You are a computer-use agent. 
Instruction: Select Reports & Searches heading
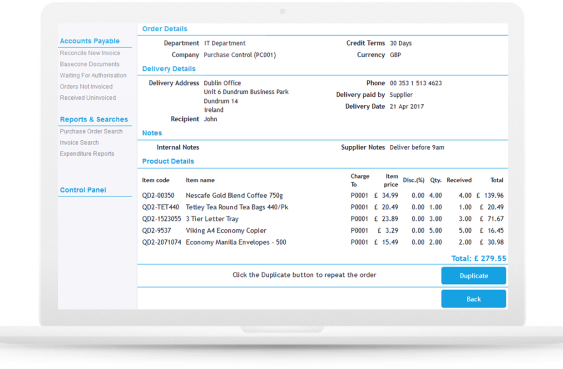tap(94, 119)
